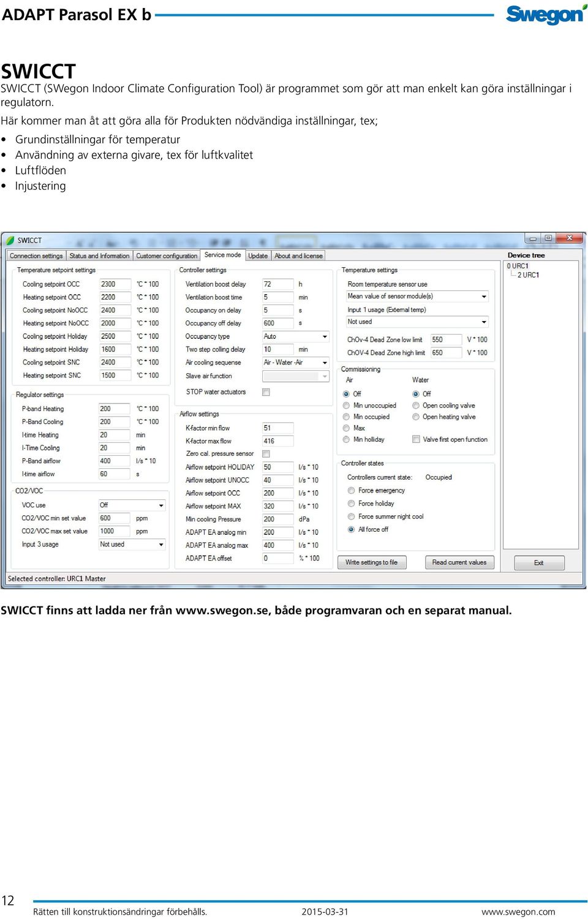Expand the VOC use dropdown

point(132,505)
